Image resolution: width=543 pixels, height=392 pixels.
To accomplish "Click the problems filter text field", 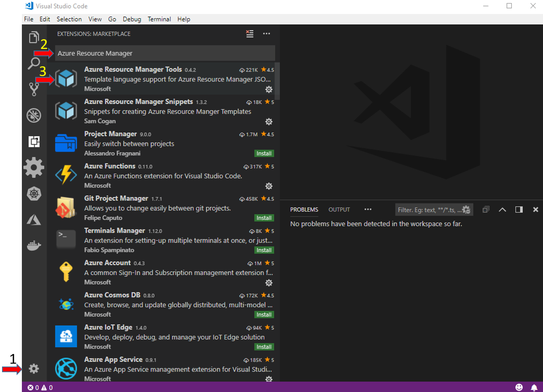I will coord(429,210).
